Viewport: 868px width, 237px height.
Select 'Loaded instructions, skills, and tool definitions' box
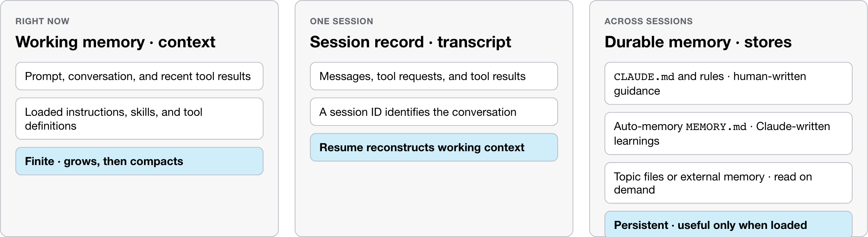coord(139,118)
